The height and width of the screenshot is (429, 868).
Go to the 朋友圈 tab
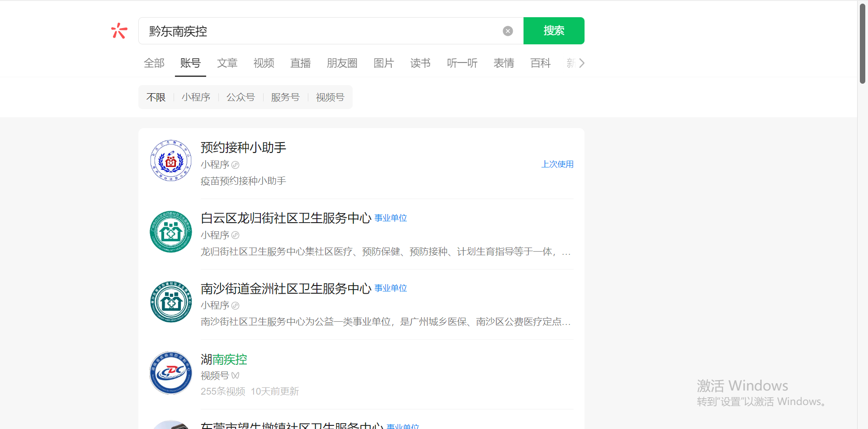tap(342, 63)
